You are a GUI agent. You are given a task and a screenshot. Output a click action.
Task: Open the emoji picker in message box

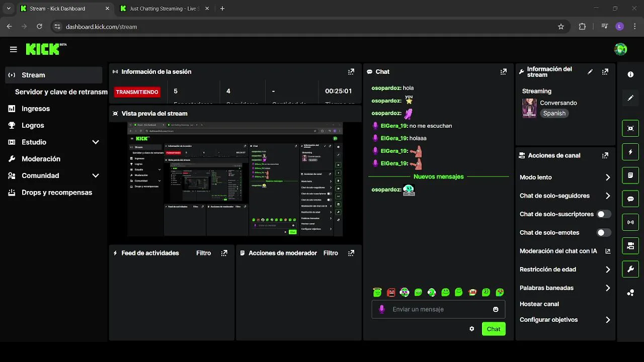coord(496,309)
